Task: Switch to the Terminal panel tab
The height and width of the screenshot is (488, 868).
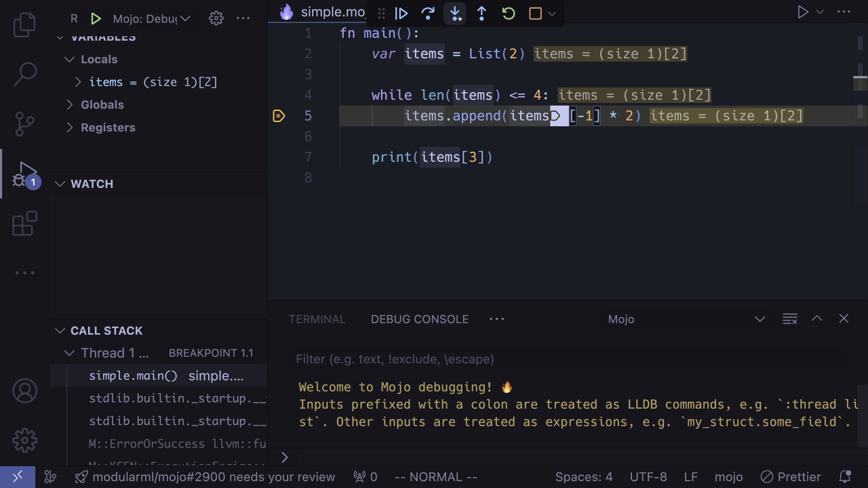Action: click(317, 319)
